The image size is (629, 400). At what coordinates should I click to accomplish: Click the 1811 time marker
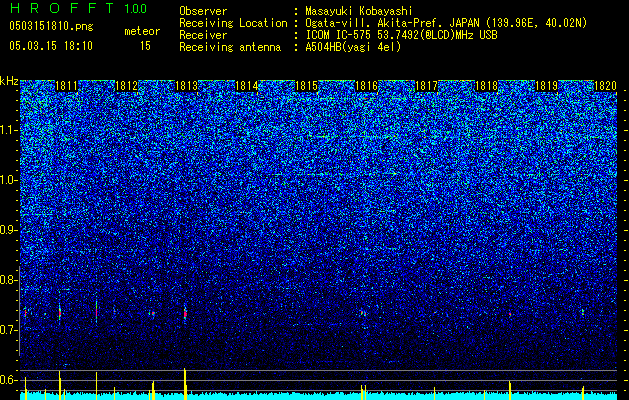pyautogui.click(x=67, y=86)
